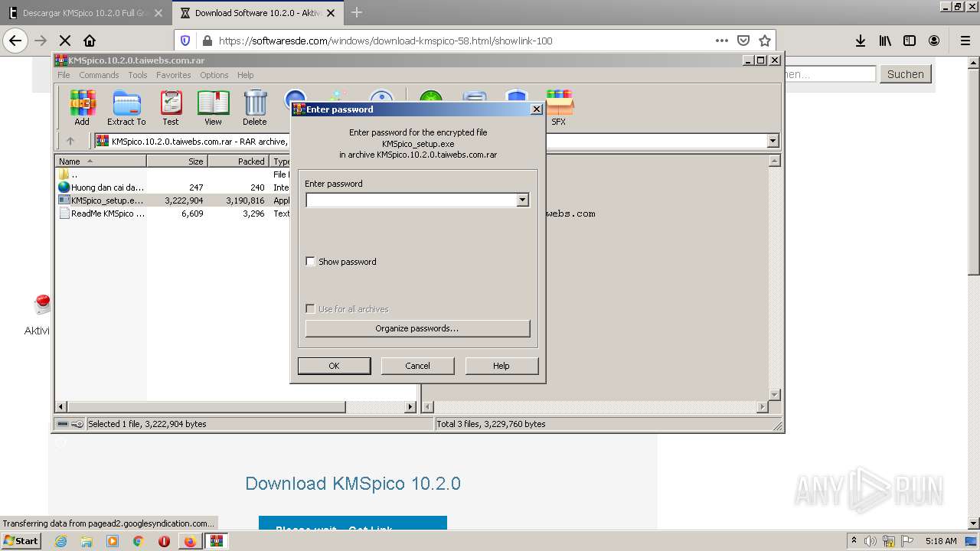Open Opera from the taskbar
Screen dimensions: 980x551
tap(164, 541)
